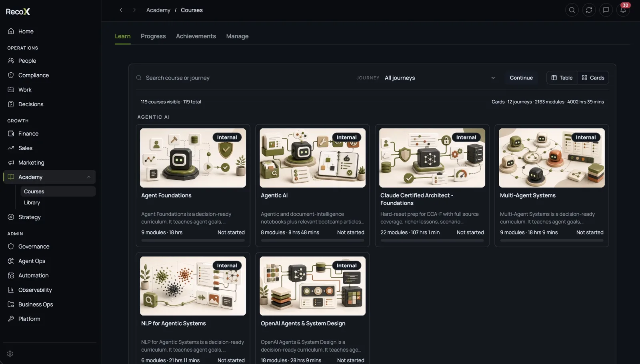Click the Home icon in sidebar
This screenshot has height=364, width=640.
[11, 31]
